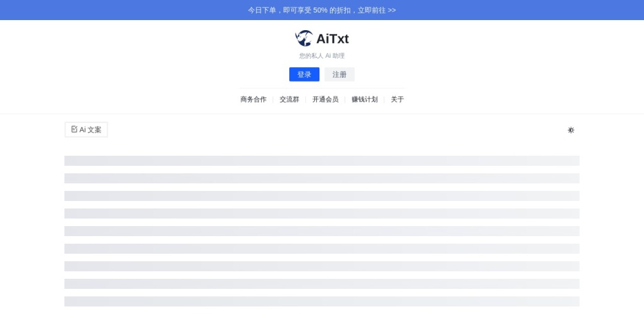This screenshot has width=644, height=314.
Task: Click the 您的私人 AI 助理 tagline
Action: [322, 56]
